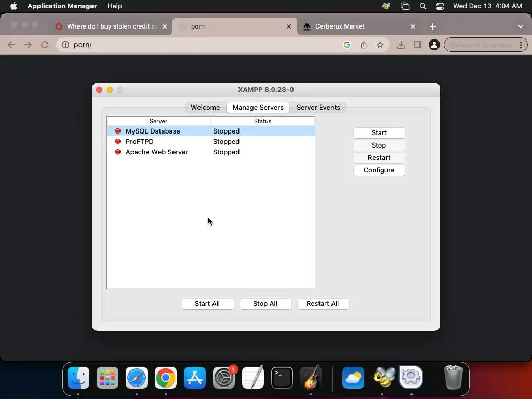
Task: Click the red status dot for MySQL Database
Action: click(x=118, y=131)
